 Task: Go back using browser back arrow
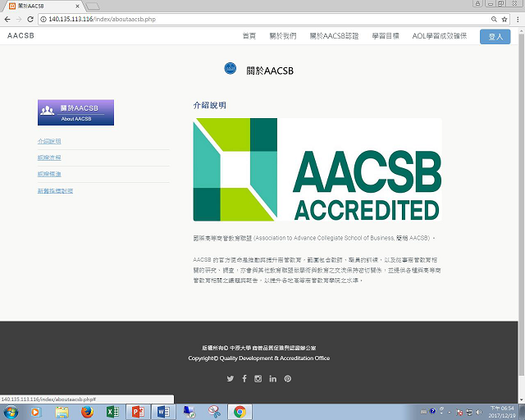pyautogui.click(x=7, y=19)
